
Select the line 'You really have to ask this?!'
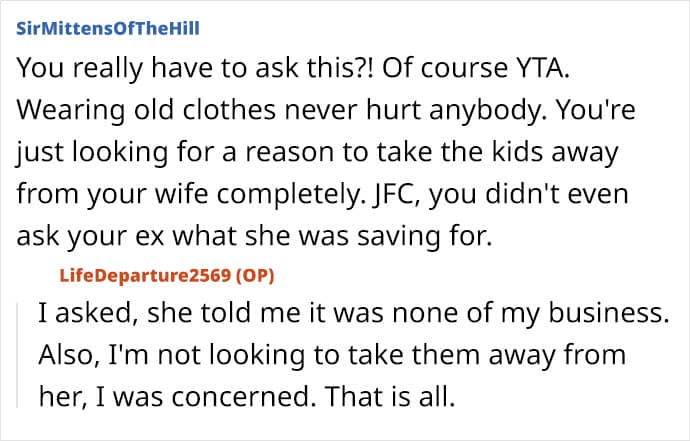click(195, 69)
